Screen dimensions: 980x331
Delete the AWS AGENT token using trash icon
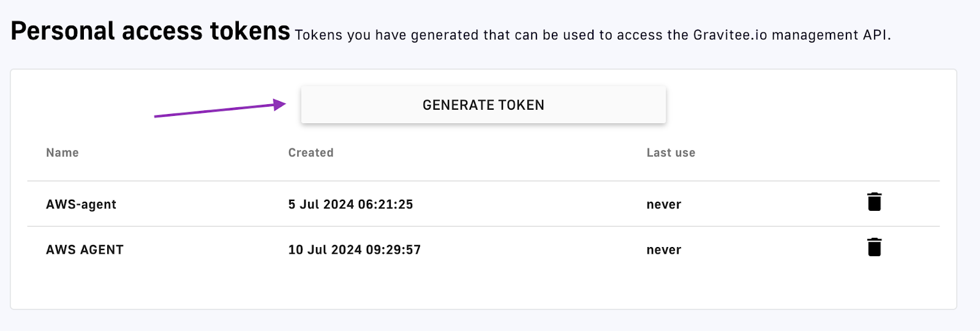[x=874, y=247]
